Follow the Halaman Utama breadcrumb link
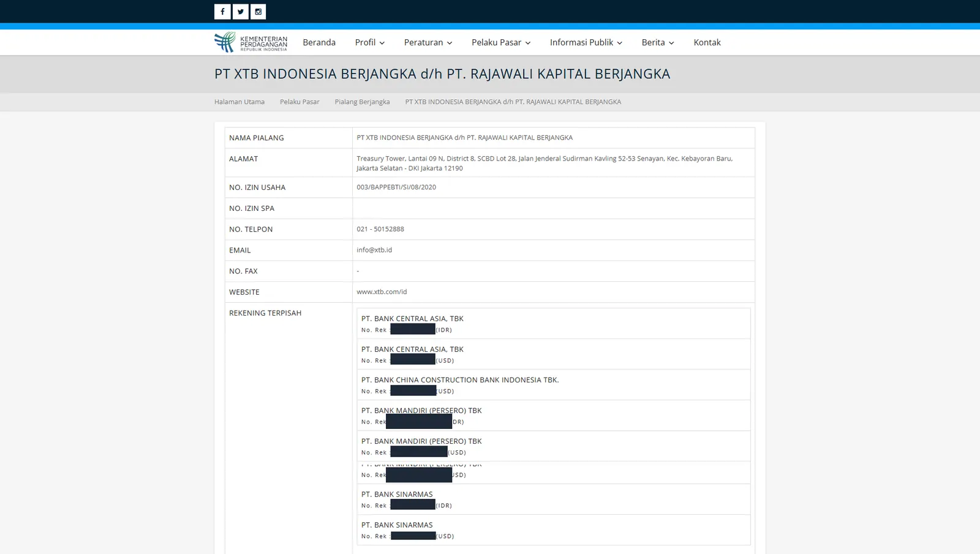This screenshot has width=980, height=554. pyautogui.click(x=239, y=102)
